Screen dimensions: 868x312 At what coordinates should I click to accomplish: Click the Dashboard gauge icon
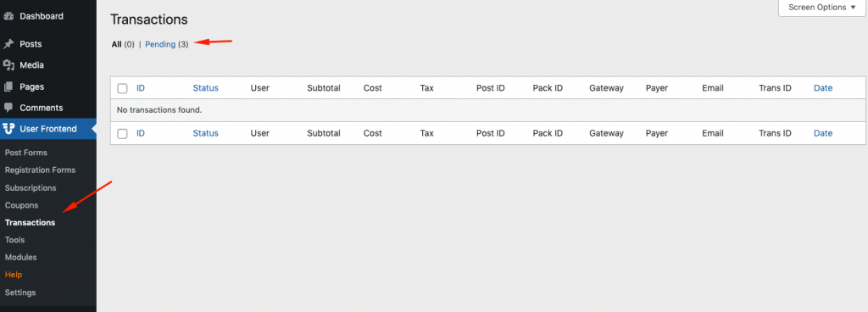[x=8, y=16]
